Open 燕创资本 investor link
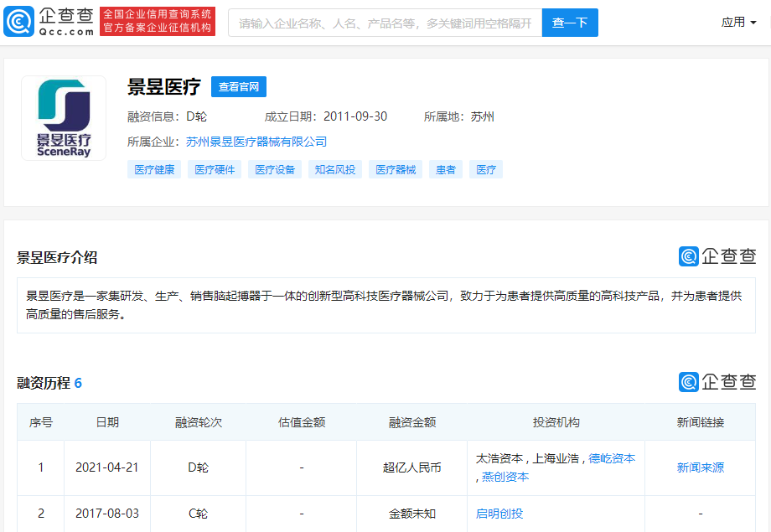The height and width of the screenshot is (532, 771). click(x=505, y=477)
